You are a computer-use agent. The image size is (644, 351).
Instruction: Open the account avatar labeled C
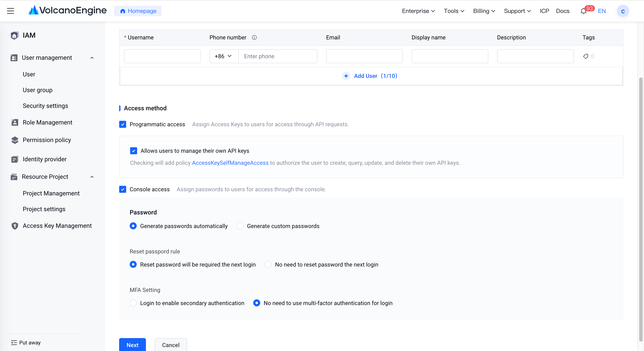click(623, 11)
